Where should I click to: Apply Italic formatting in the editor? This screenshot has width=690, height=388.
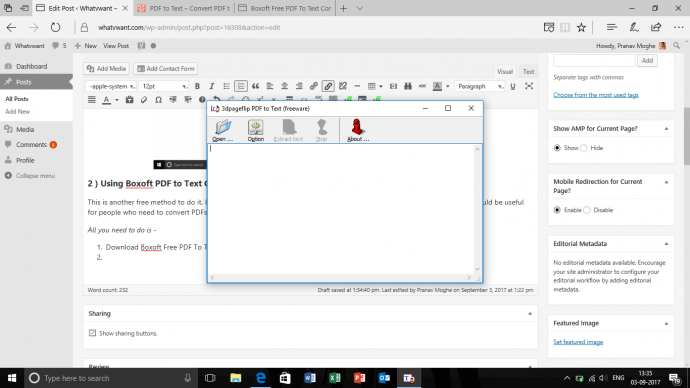(212, 86)
